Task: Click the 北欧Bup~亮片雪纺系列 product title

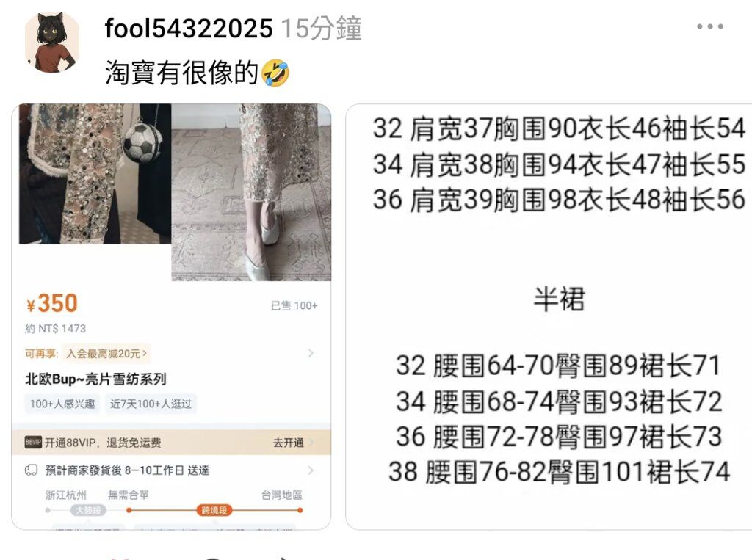Action: tap(95, 379)
